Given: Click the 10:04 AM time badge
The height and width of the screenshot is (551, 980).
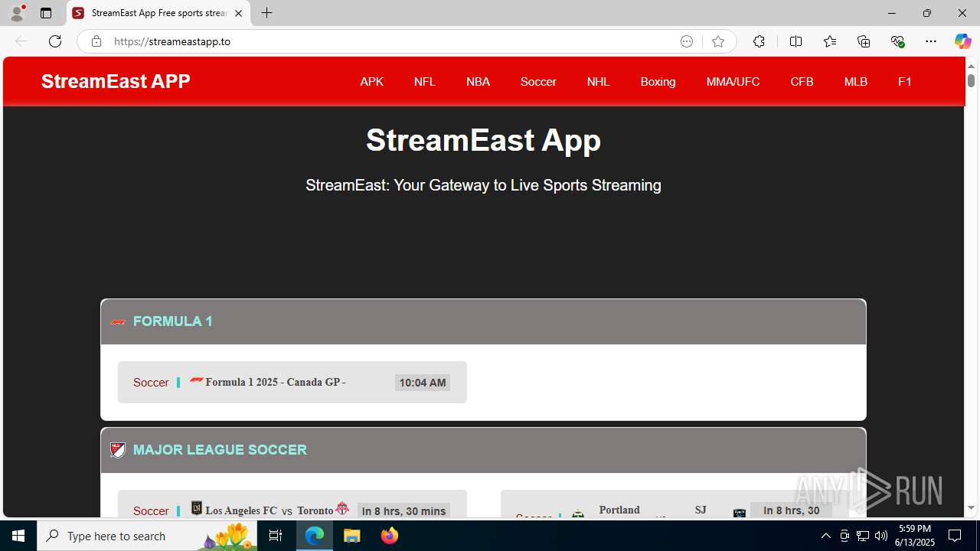Looking at the screenshot, I should click(x=423, y=383).
